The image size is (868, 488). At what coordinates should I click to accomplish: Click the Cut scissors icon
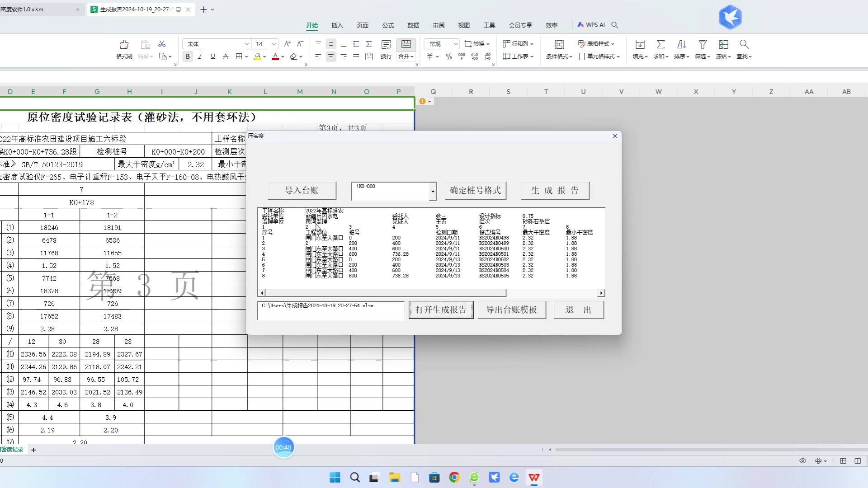162,44
